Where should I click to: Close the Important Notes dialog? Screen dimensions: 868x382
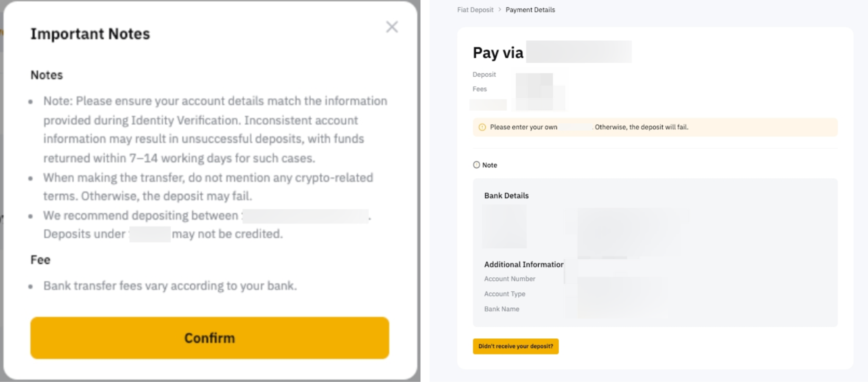click(x=392, y=27)
